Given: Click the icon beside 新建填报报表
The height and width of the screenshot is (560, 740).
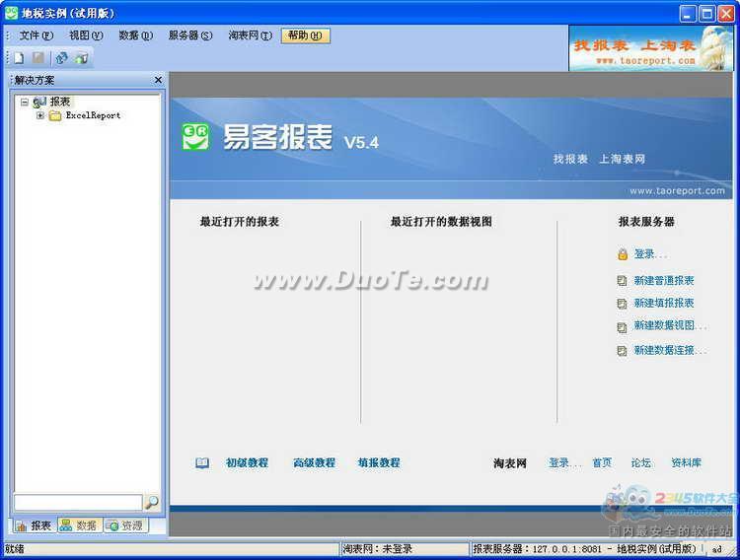Looking at the screenshot, I should click(622, 304).
